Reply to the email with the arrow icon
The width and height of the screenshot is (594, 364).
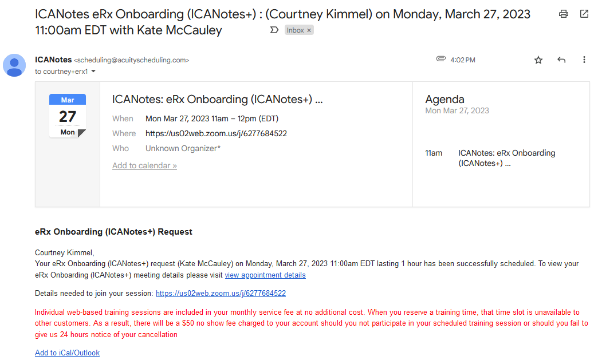pos(561,60)
